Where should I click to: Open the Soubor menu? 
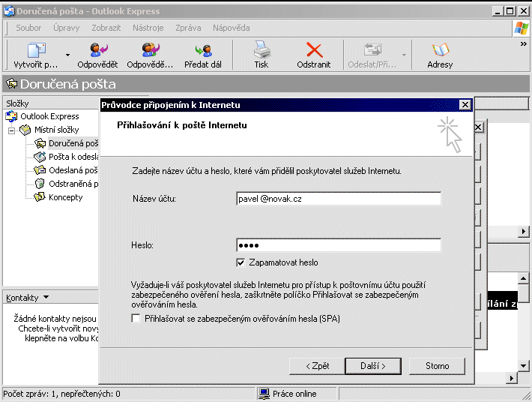[x=28, y=28]
